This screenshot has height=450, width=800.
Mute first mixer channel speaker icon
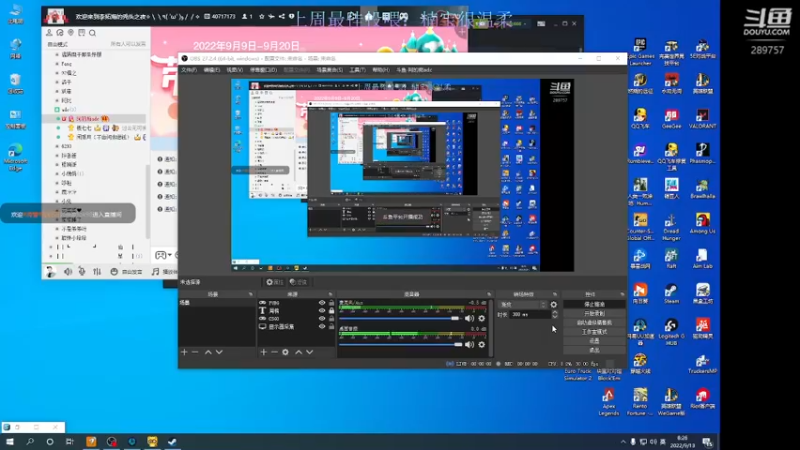469,318
